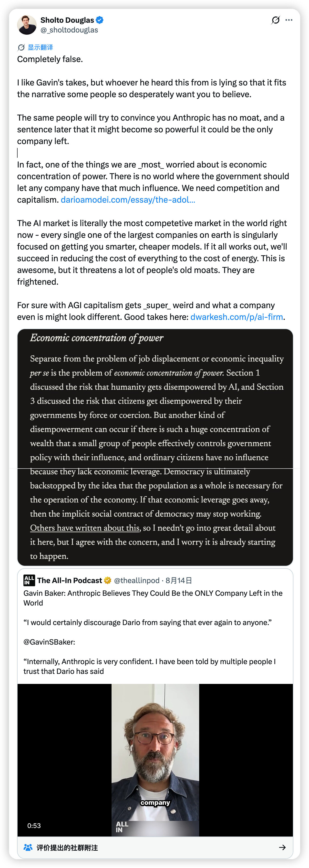View the Economic concentration of power image

coord(155,447)
